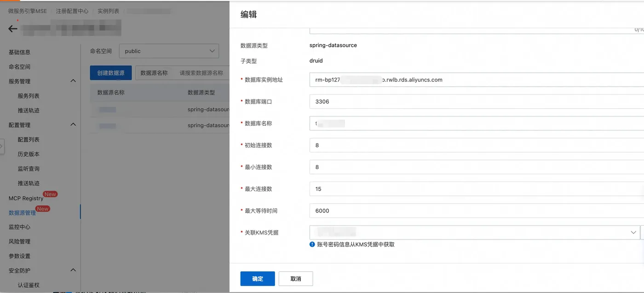
Task: Click the back arrow icon
Action: tap(13, 29)
